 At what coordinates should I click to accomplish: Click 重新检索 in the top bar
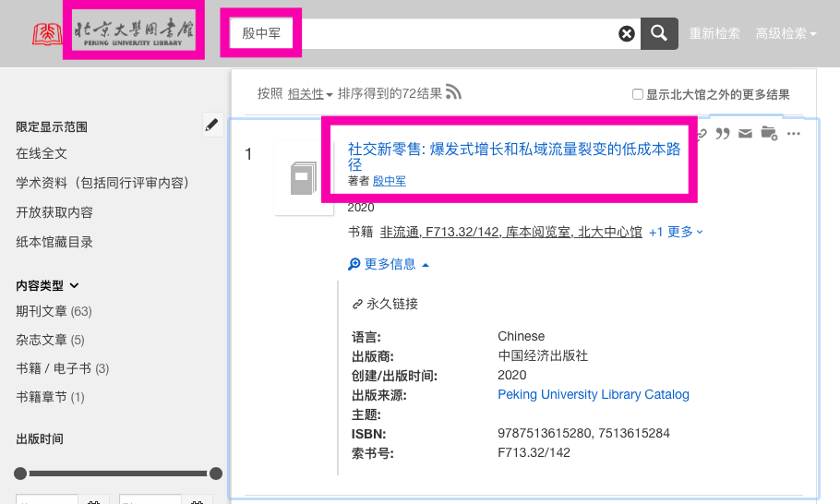click(714, 34)
